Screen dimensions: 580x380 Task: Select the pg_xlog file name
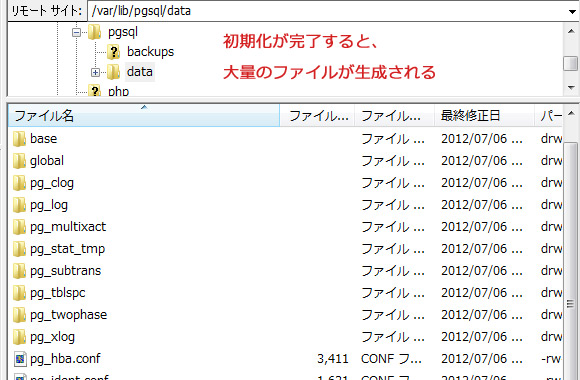tap(53, 337)
